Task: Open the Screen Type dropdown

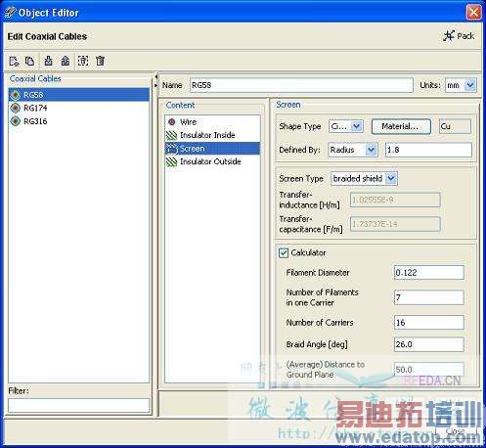Action: click(391, 179)
